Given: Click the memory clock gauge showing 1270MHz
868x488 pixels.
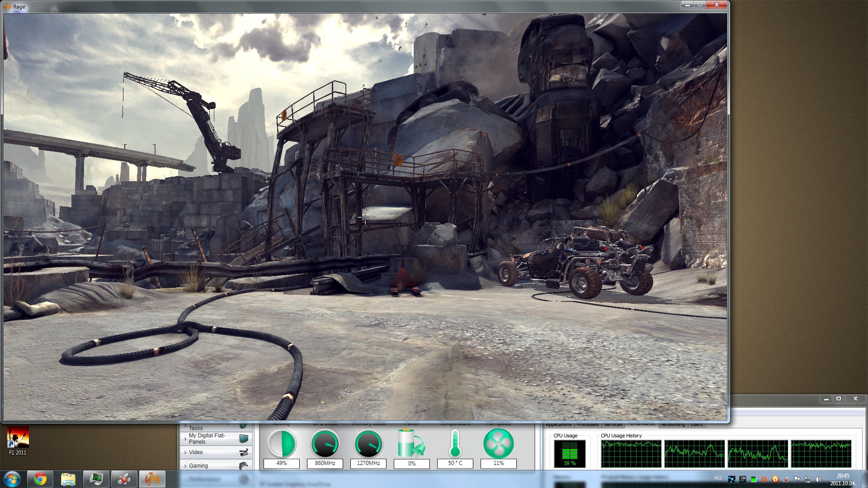Looking at the screenshot, I should pyautogui.click(x=368, y=443).
